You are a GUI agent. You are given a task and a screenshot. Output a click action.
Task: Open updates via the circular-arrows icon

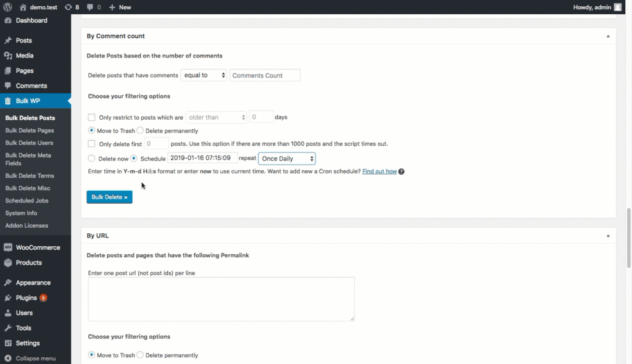(x=67, y=7)
